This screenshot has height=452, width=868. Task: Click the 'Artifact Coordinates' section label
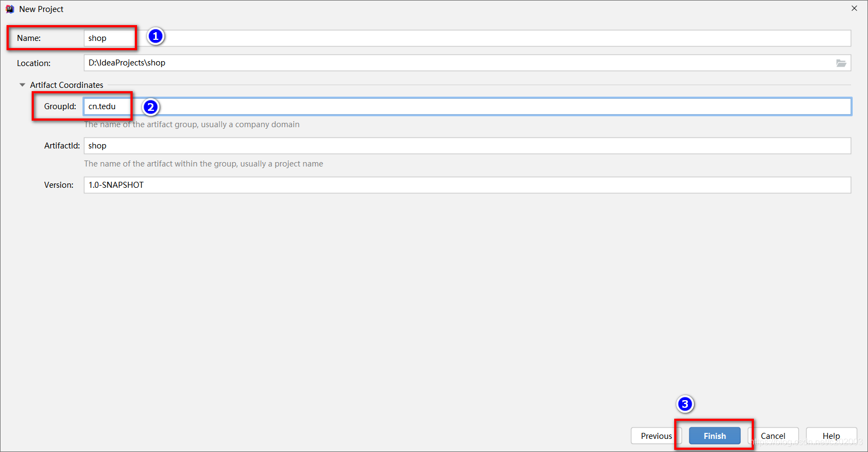tap(67, 85)
